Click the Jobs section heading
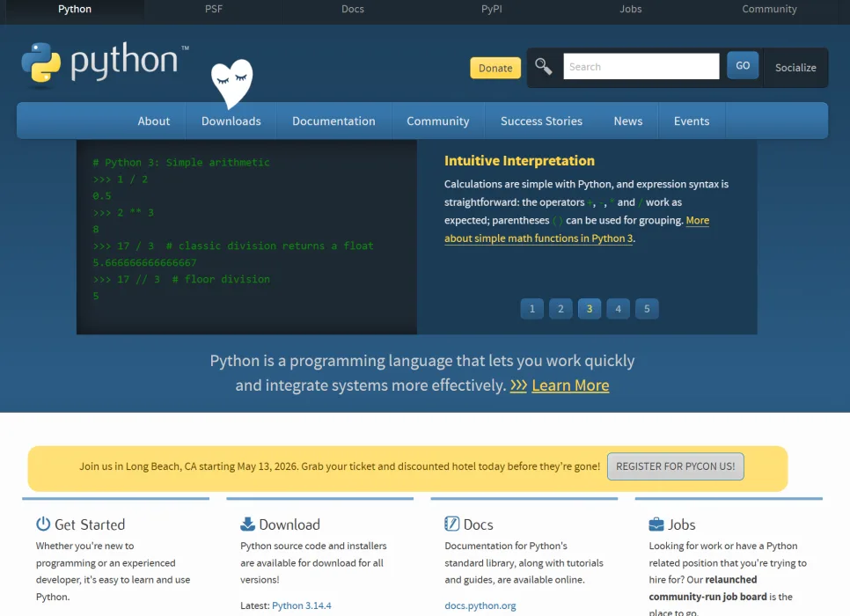 (x=681, y=524)
